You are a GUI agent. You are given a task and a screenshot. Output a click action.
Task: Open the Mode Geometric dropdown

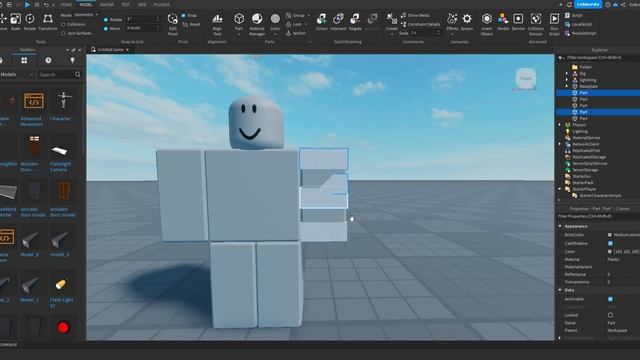click(x=87, y=15)
